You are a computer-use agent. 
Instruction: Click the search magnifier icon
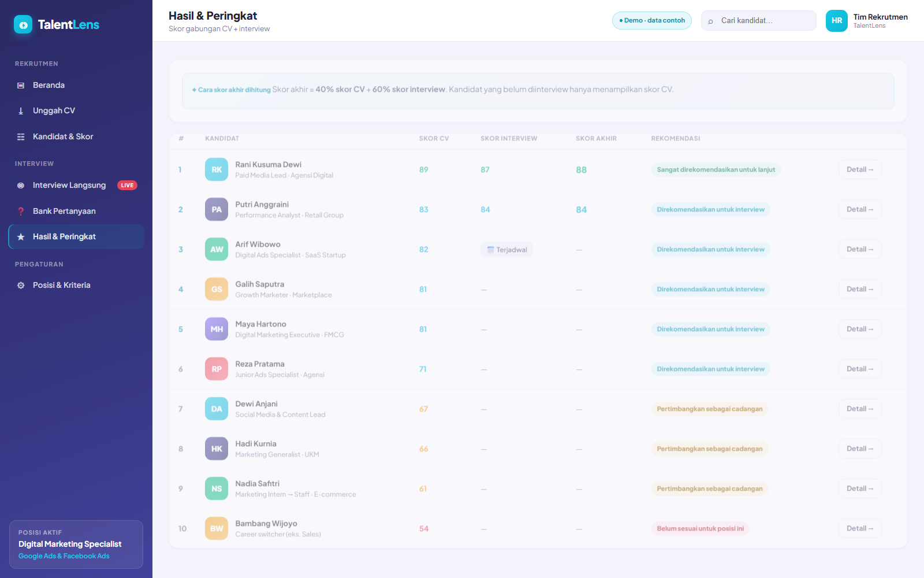(x=711, y=21)
